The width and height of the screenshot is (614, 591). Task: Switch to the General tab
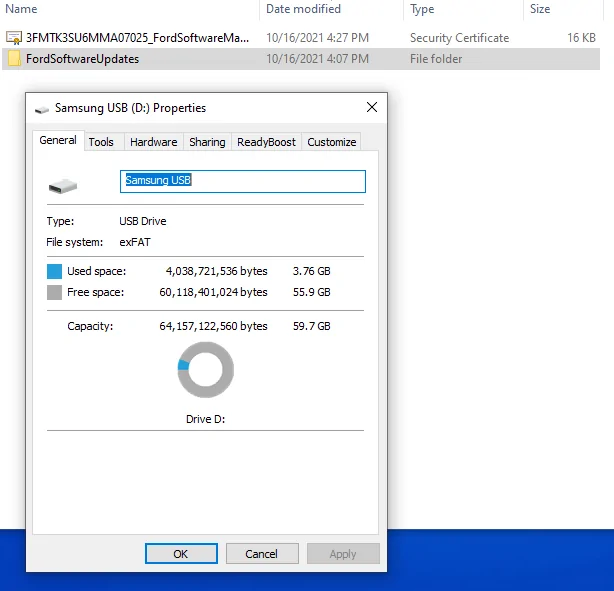tap(58, 140)
